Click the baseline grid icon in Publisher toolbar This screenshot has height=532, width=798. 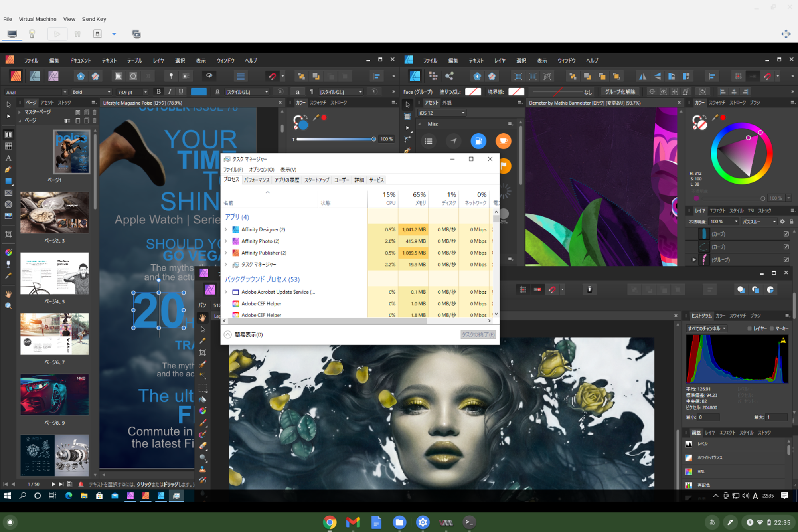(x=241, y=76)
